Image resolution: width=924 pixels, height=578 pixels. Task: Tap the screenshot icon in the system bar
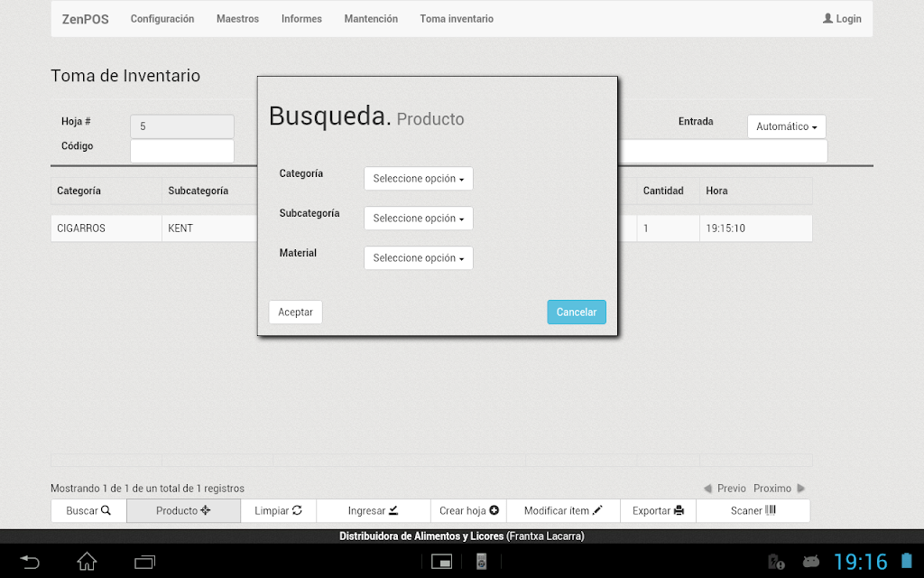coord(441,562)
